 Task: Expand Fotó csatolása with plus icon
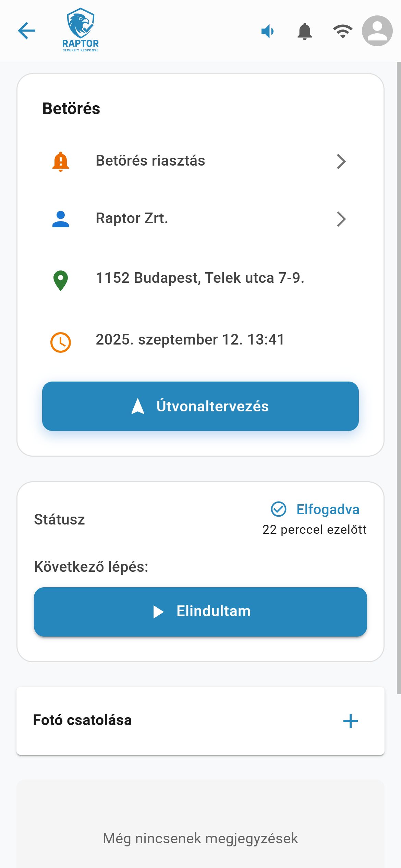click(x=351, y=721)
